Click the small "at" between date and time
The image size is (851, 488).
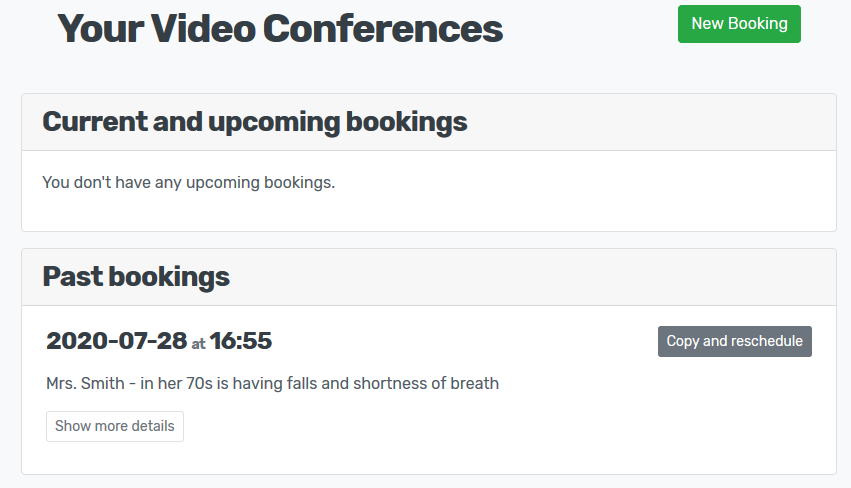[x=198, y=344]
